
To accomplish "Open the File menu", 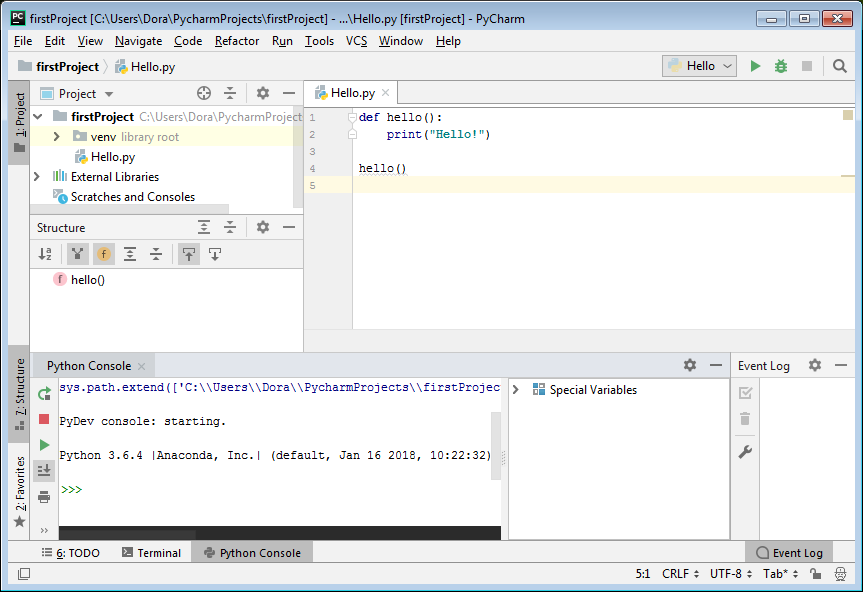I will tap(23, 41).
